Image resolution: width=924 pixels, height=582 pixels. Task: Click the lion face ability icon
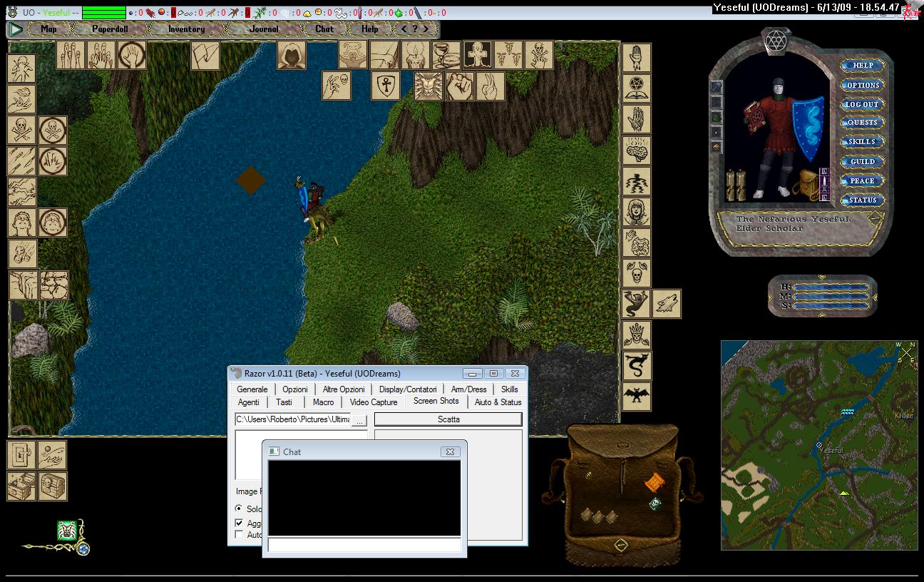pyautogui.click(x=428, y=86)
